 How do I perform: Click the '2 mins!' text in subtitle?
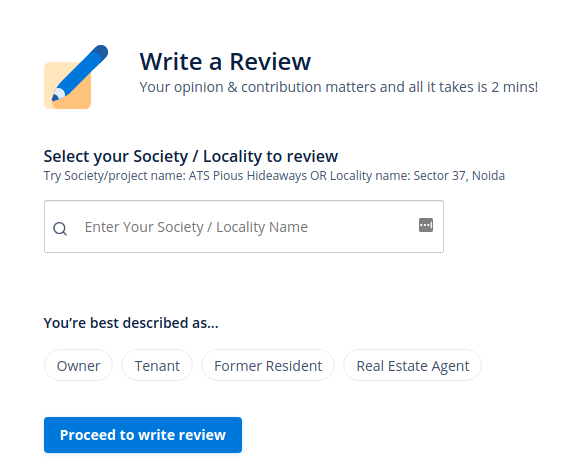[x=515, y=87]
